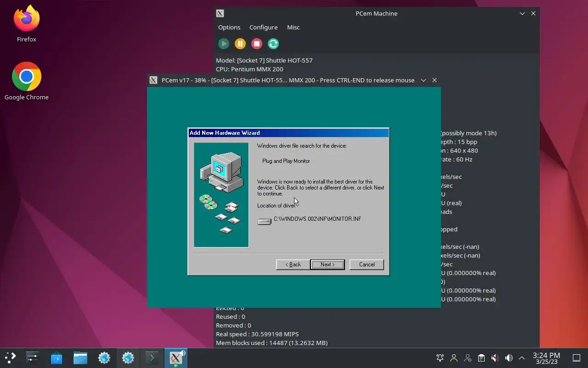Close the PCem v17 emulator window
The image size is (588, 368).
click(435, 80)
